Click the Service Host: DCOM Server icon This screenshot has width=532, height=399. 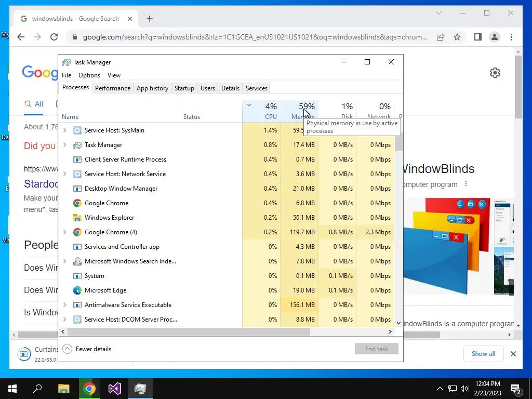pos(77,320)
